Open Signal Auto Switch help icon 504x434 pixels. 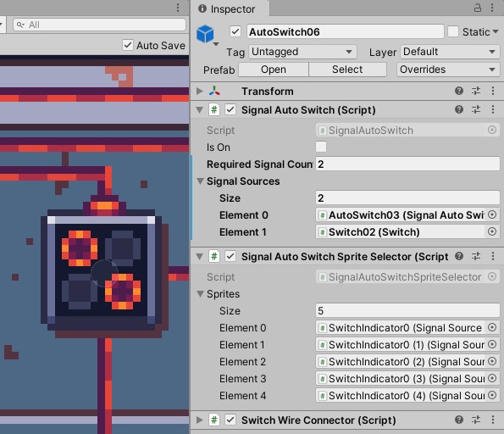(x=459, y=109)
